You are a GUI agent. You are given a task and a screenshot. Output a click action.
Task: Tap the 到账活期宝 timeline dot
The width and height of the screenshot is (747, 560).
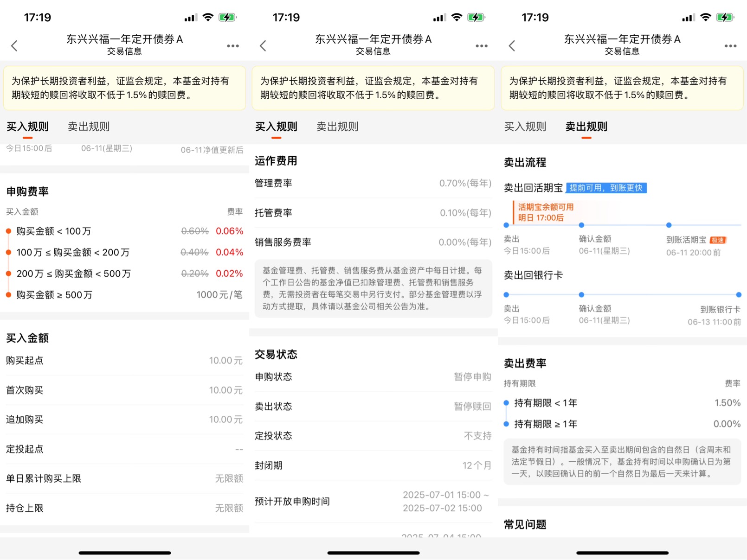tap(669, 225)
